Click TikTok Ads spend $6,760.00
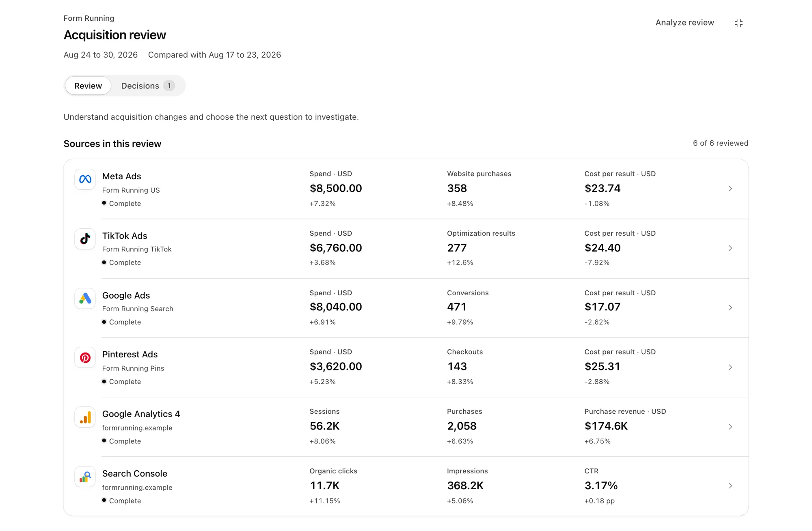The height and width of the screenshot is (531, 812). [336, 248]
